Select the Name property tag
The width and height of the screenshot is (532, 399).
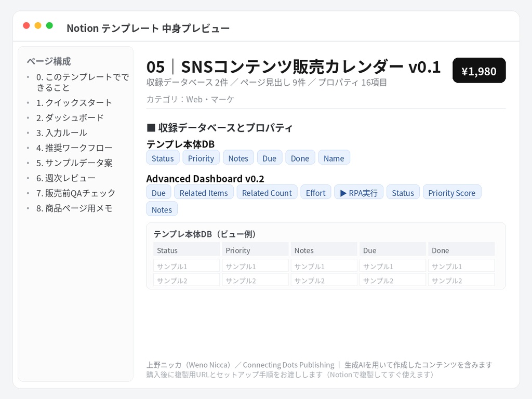point(334,158)
